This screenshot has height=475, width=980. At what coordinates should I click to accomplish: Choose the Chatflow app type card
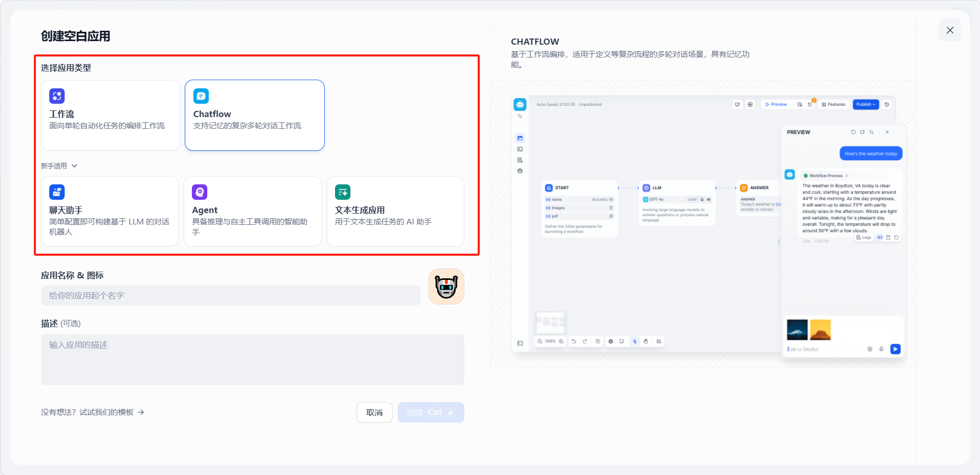pos(254,115)
